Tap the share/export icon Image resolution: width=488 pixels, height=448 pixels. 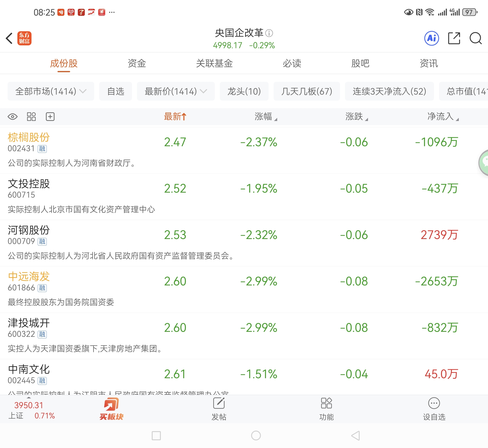tap(454, 38)
